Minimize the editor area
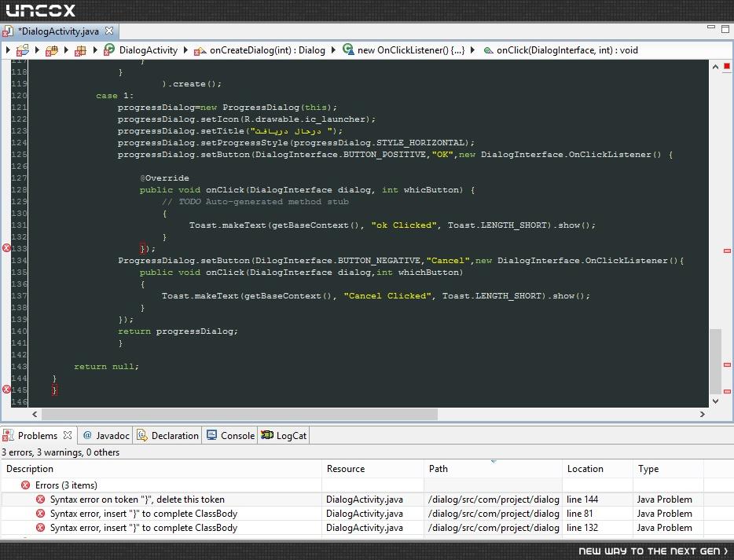 tap(711, 27)
